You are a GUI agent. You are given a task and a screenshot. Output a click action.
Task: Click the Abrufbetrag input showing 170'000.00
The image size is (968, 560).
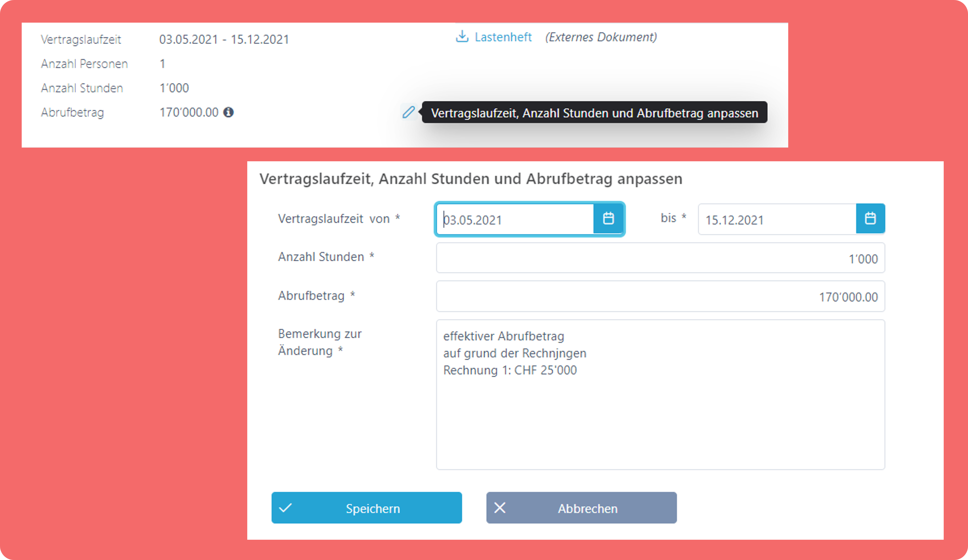pos(660,296)
